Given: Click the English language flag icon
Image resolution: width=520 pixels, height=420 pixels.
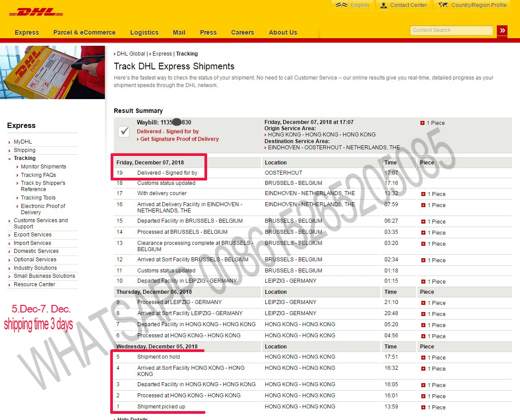Looking at the screenshot, I should tap(342, 5).
